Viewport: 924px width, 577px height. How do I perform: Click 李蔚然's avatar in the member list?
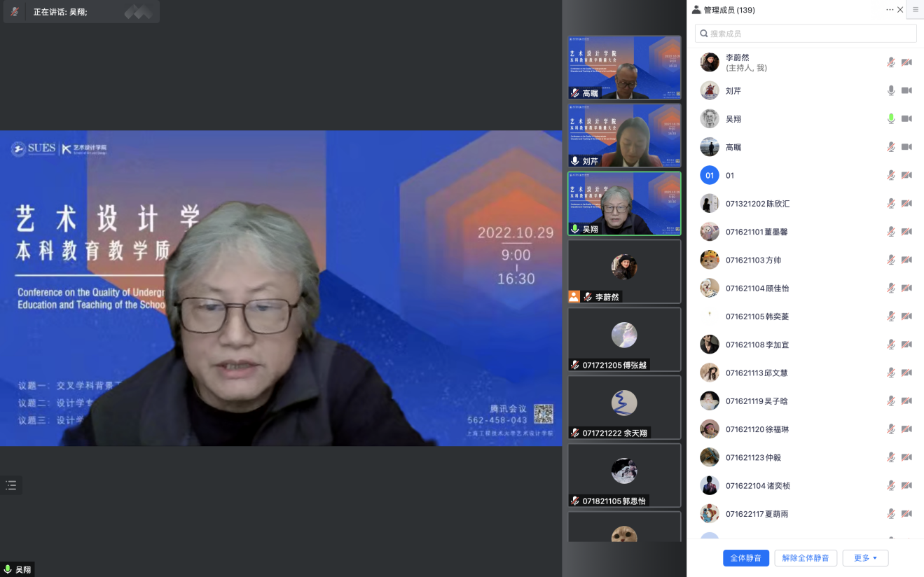point(710,62)
